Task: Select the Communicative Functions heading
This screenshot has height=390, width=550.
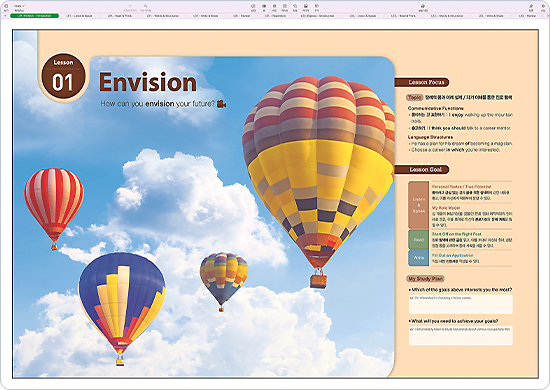Action: [x=435, y=108]
